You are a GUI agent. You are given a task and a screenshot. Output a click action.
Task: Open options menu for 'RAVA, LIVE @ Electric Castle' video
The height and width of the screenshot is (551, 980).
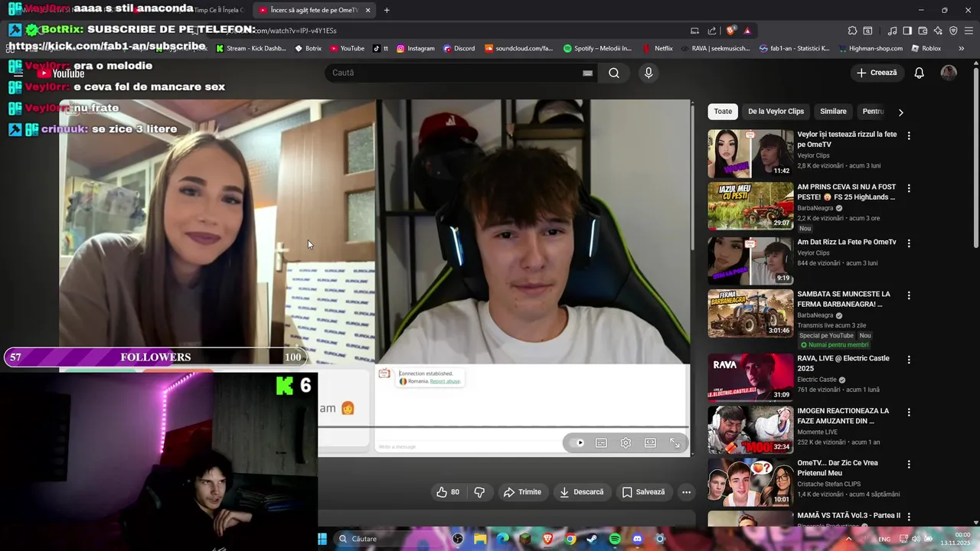tap(909, 359)
